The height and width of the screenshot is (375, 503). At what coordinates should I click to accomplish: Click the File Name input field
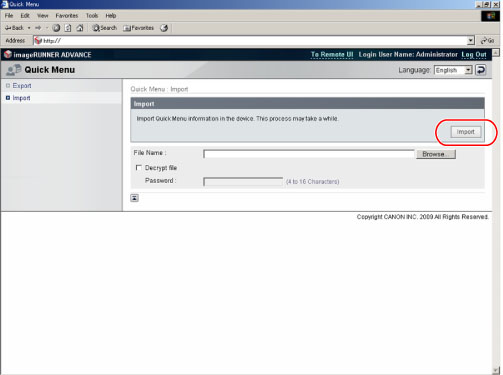[309, 154]
